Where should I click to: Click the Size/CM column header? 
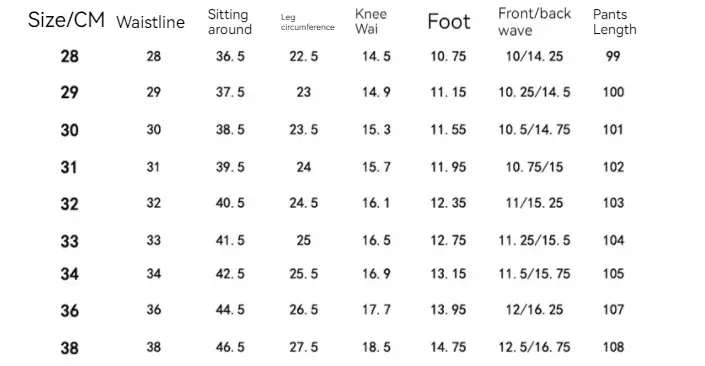pyautogui.click(x=66, y=20)
